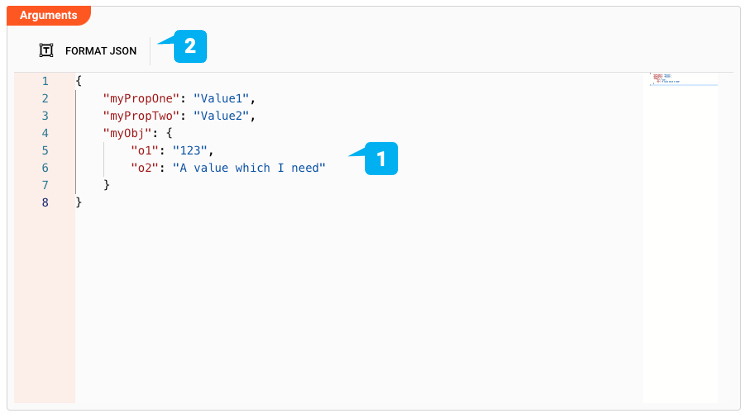Click the "A value which I need" string

coord(249,168)
